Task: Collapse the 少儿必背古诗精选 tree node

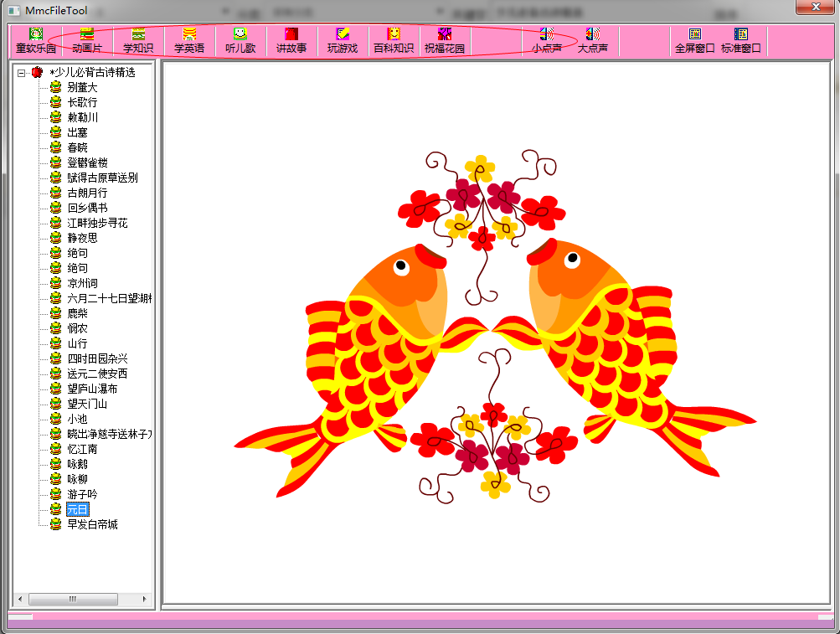Action: pos(21,73)
